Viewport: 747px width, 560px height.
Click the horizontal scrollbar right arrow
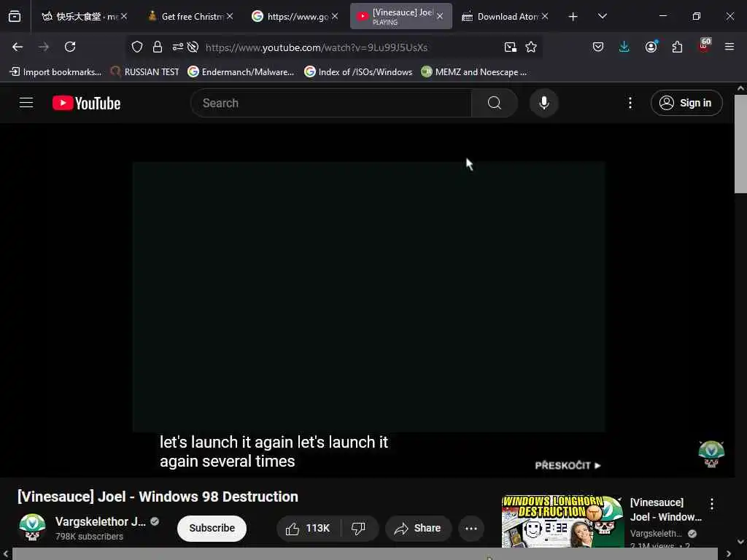coord(729,553)
